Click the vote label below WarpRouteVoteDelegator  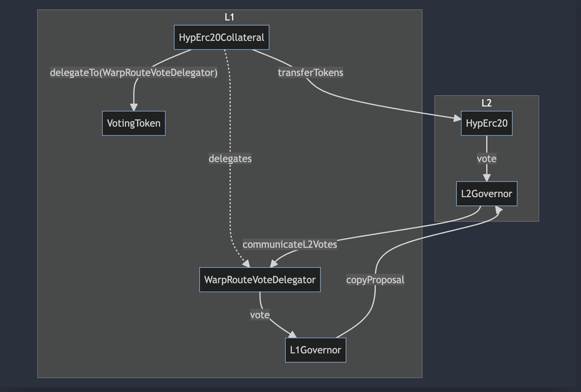coord(260,315)
